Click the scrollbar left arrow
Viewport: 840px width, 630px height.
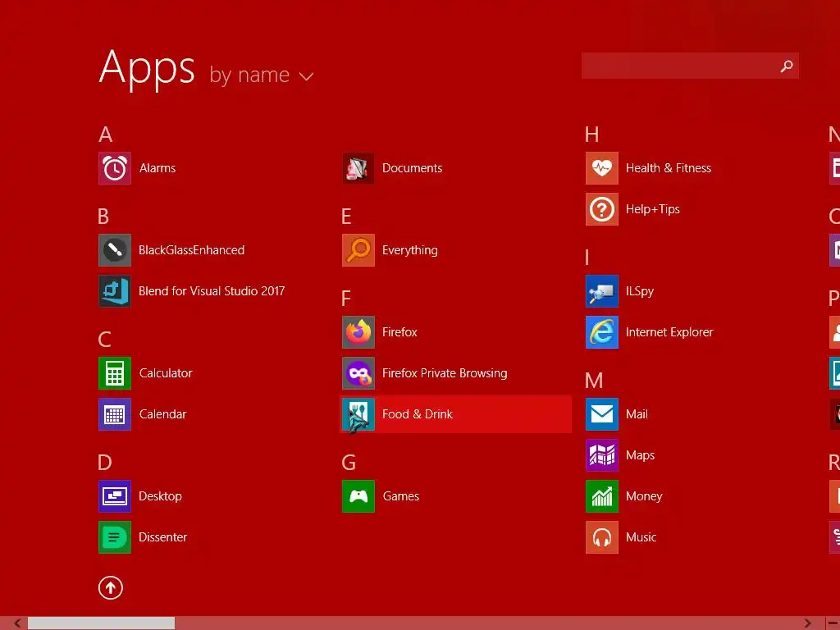17,623
